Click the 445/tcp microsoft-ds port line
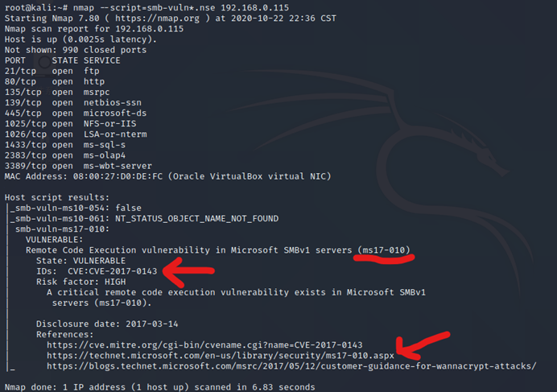 pyautogui.click(x=76, y=113)
